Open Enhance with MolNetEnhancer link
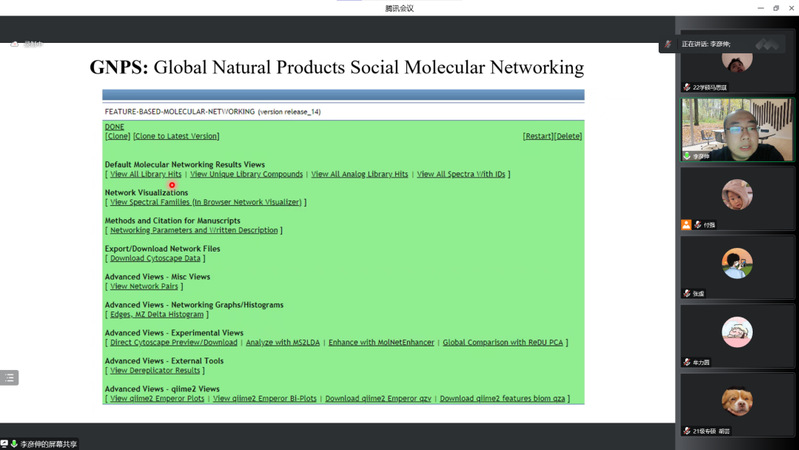799x450 pixels. pyautogui.click(x=381, y=342)
